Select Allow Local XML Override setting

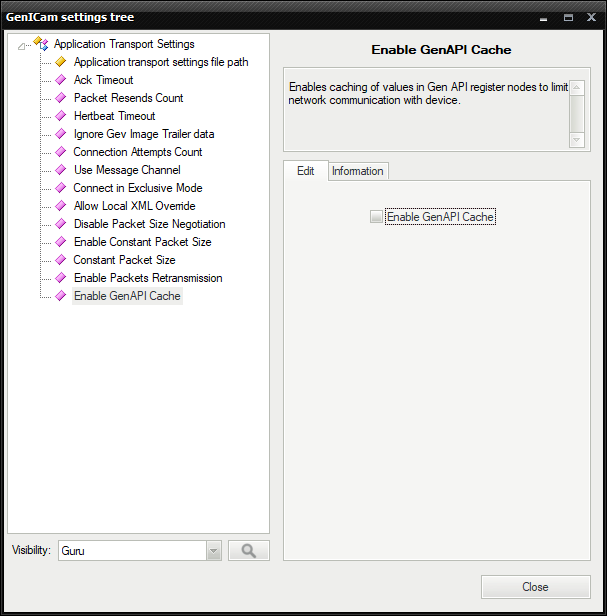135,206
